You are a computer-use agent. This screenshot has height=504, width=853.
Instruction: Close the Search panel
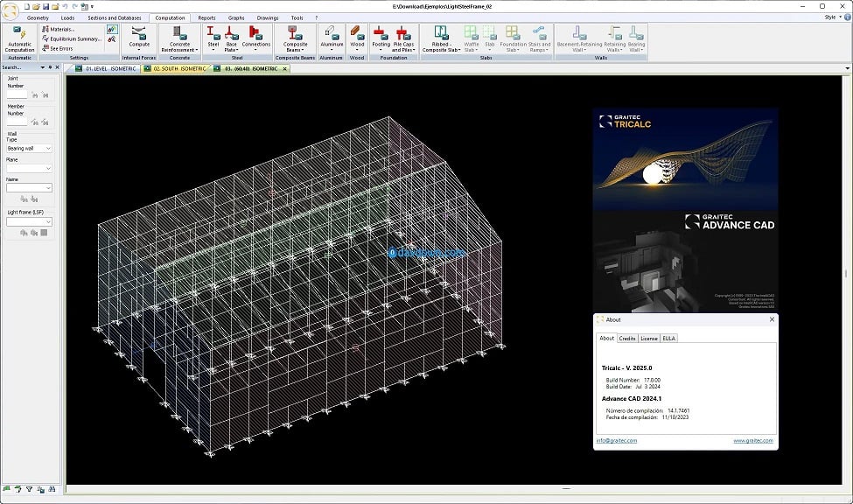(57, 67)
